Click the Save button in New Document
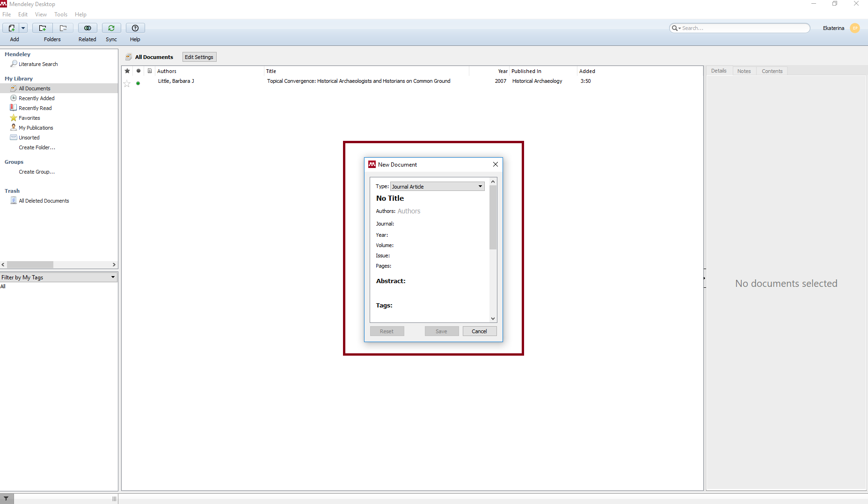 pyautogui.click(x=442, y=331)
